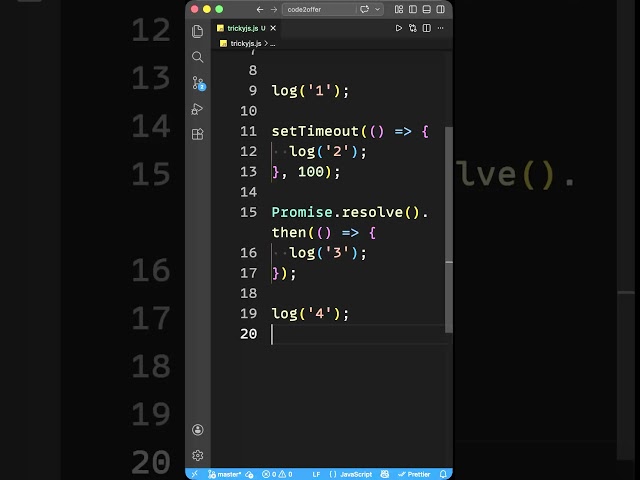Click the line number 11 gutter
This screenshot has width=640, height=480.
[x=249, y=131]
